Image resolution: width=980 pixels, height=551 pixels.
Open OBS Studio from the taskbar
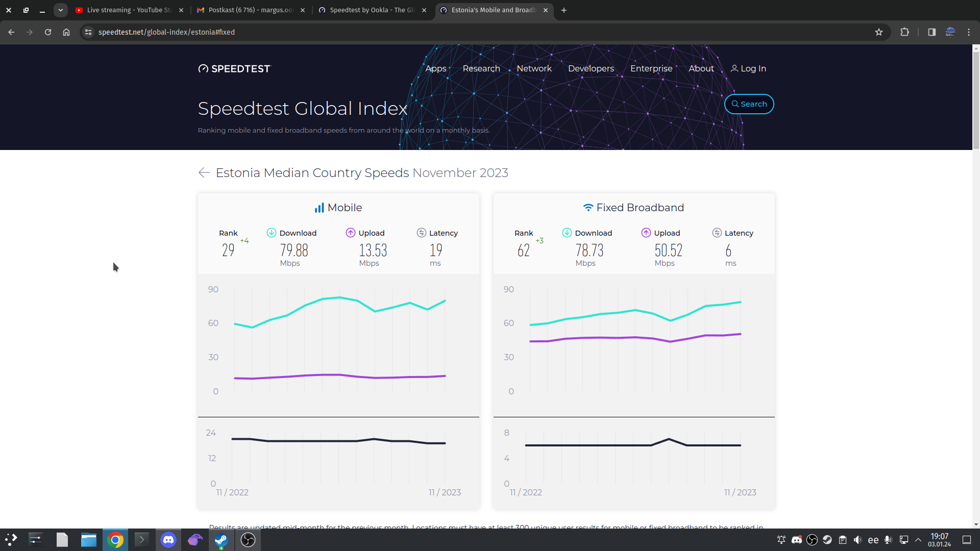(x=248, y=540)
